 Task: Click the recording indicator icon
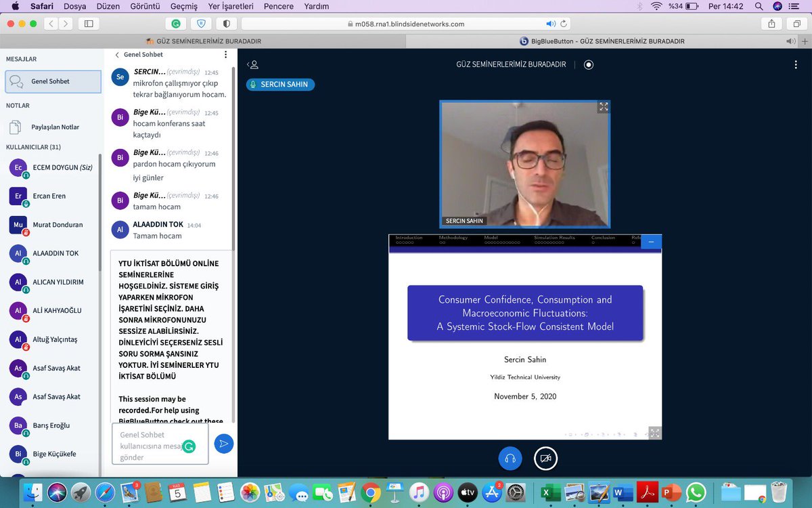[589, 65]
